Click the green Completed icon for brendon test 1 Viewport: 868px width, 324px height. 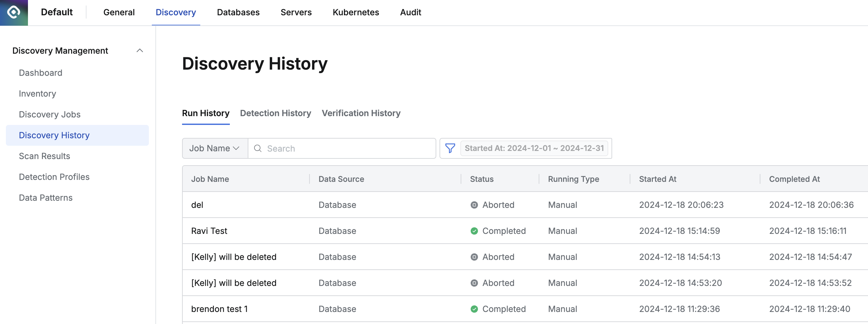[x=474, y=309]
